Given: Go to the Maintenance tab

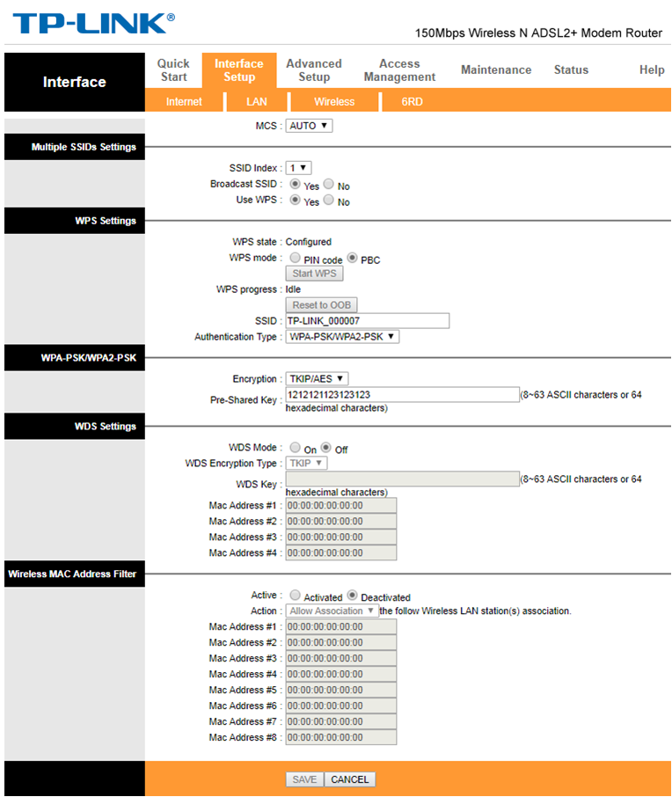Looking at the screenshot, I should click(496, 70).
